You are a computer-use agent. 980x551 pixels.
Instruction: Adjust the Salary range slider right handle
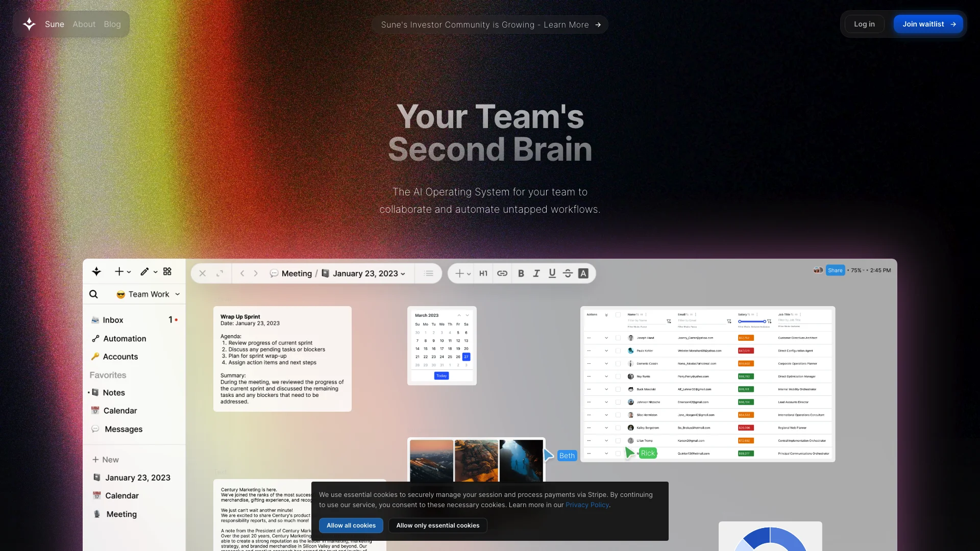(x=764, y=321)
